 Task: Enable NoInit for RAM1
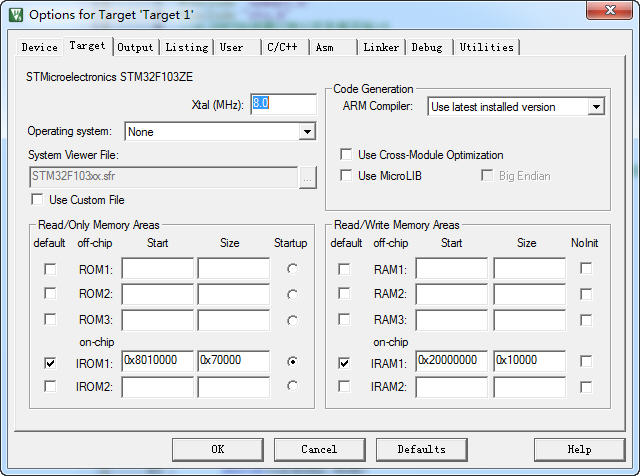pos(586,268)
